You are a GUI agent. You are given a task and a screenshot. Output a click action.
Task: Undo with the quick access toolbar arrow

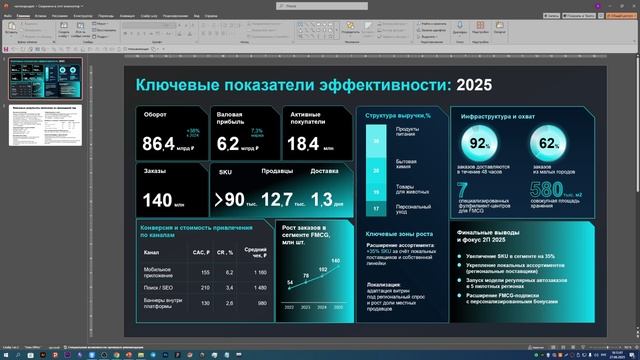tap(13, 49)
